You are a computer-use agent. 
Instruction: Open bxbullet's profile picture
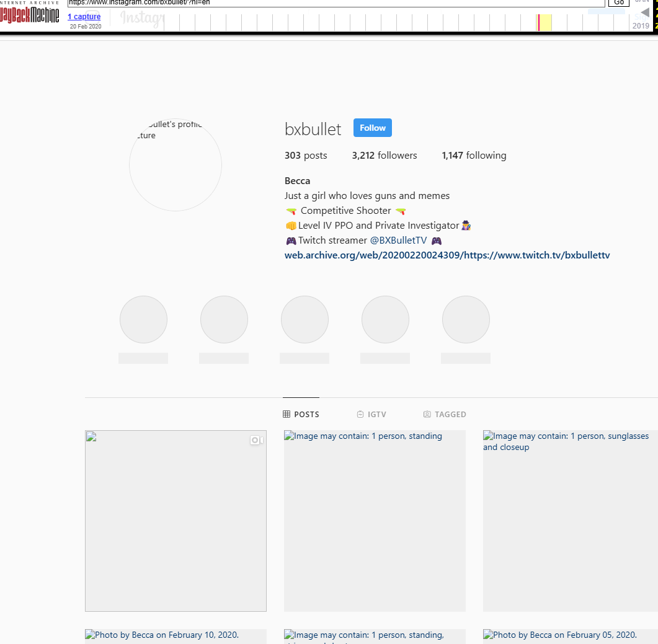tap(176, 165)
